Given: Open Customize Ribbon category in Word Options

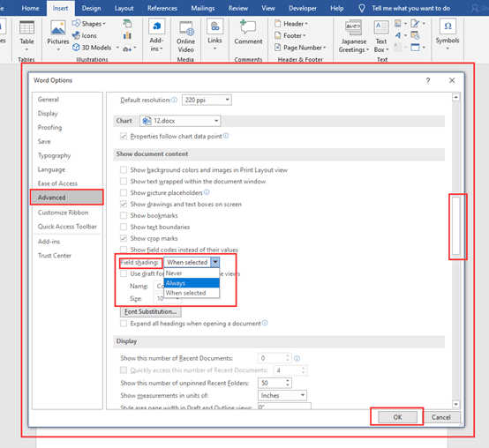Looking at the screenshot, I should pos(67,213).
